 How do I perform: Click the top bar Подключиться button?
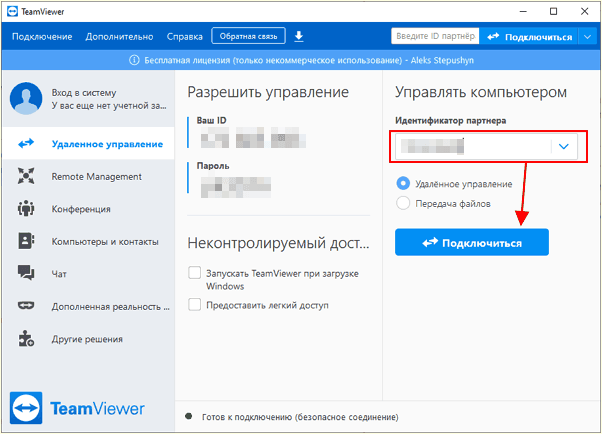[x=529, y=37]
